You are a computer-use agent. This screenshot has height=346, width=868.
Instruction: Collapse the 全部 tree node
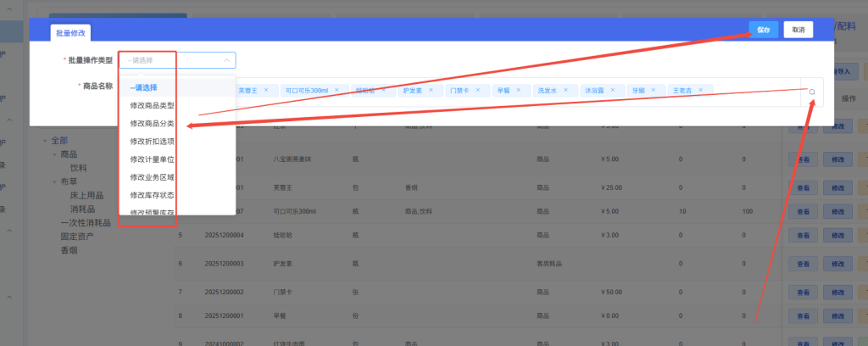click(x=45, y=141)
